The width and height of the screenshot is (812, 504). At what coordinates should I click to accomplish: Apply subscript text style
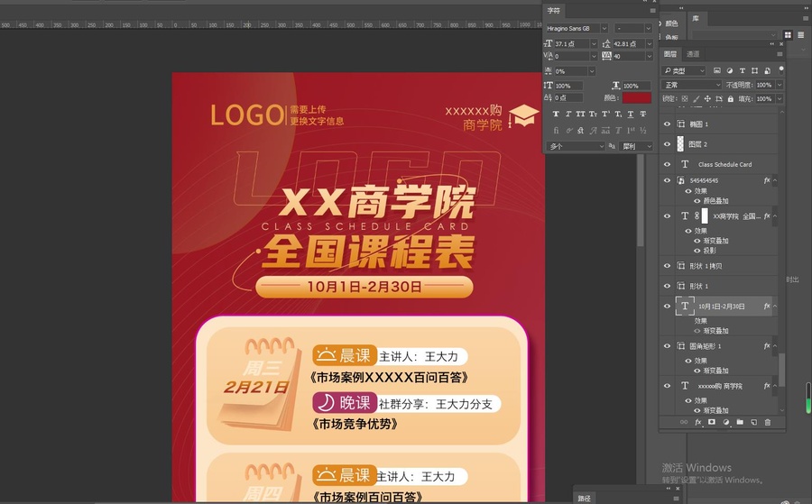point(618,114)
